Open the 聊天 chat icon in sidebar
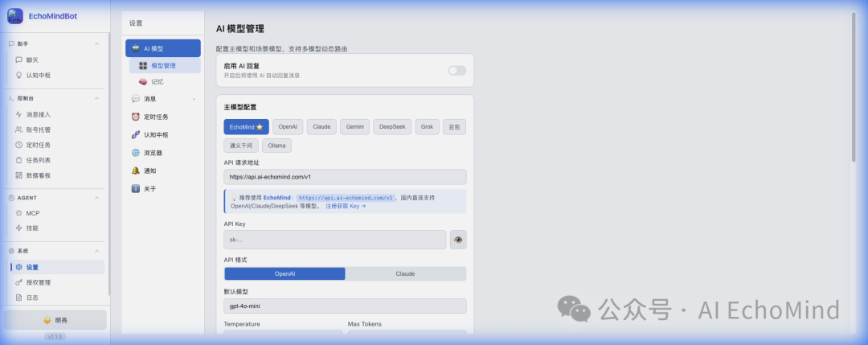The height and width of the screenshot is (345, 868). (x=18, y=60)
